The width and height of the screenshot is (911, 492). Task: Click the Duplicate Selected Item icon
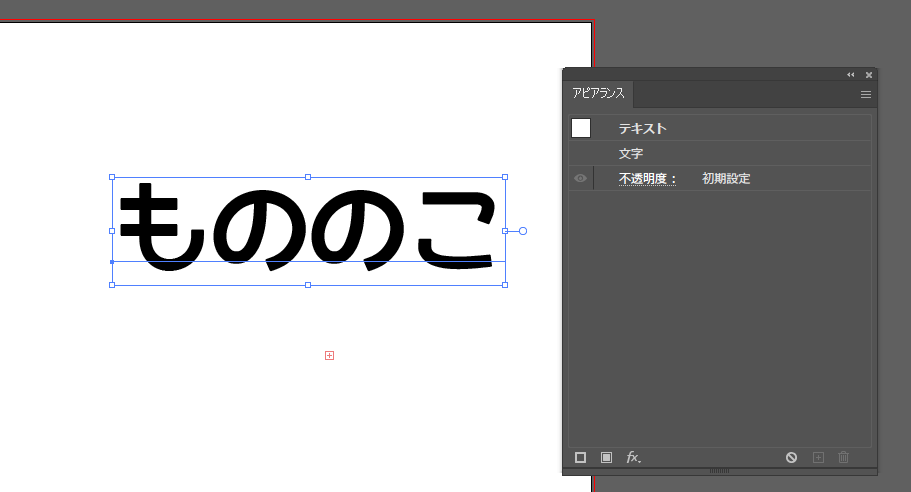pyautogui.click(x=817, y=457)
